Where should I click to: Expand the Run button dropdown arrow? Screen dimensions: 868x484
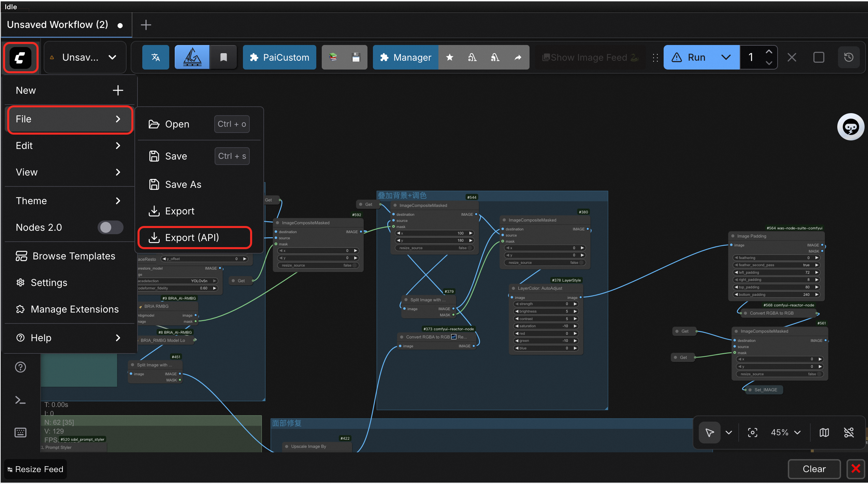(726, 58)
